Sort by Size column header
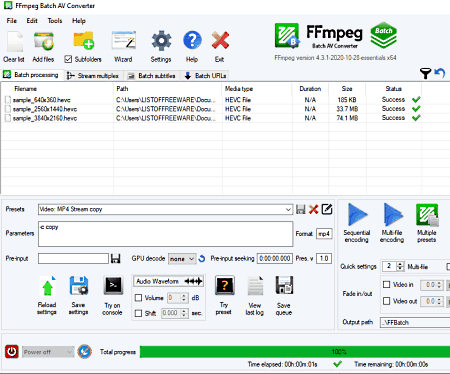 [347, 89]
